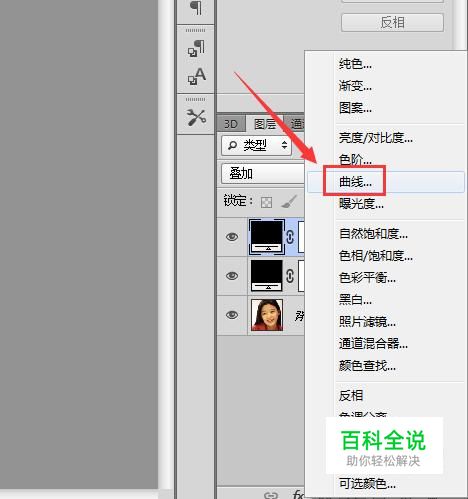The width and height of the screenshot is (468, 499).
Task: Toggle lock image pixels brush icon
Action: [289, 202]
